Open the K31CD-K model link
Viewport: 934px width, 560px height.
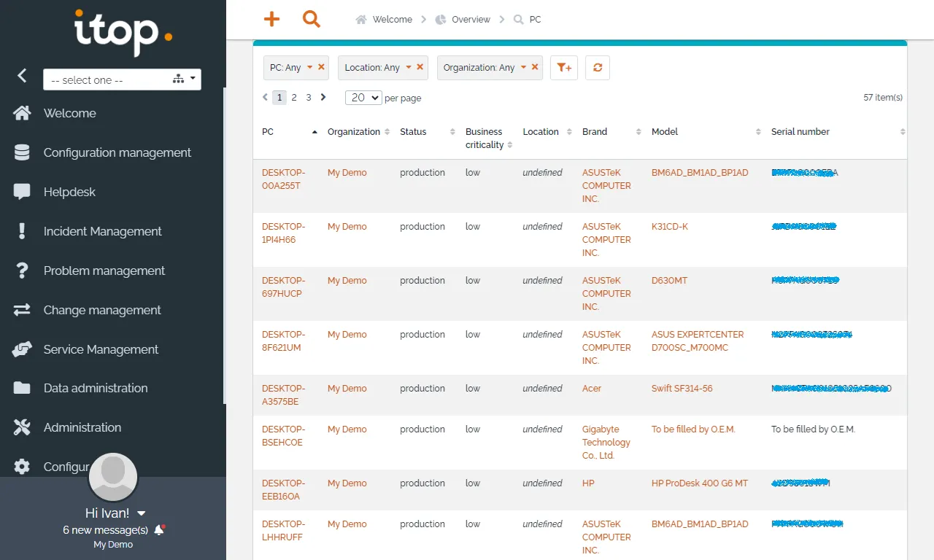tap(670, 227)
